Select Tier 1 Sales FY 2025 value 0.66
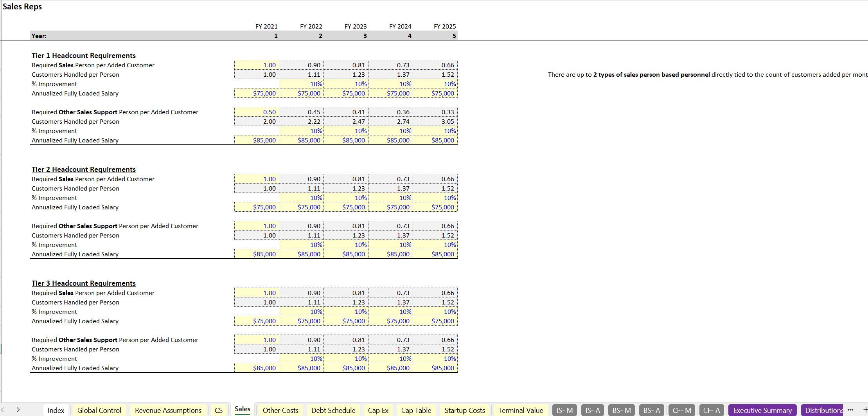This screenshot has width=868, height=416. point(435,65)
